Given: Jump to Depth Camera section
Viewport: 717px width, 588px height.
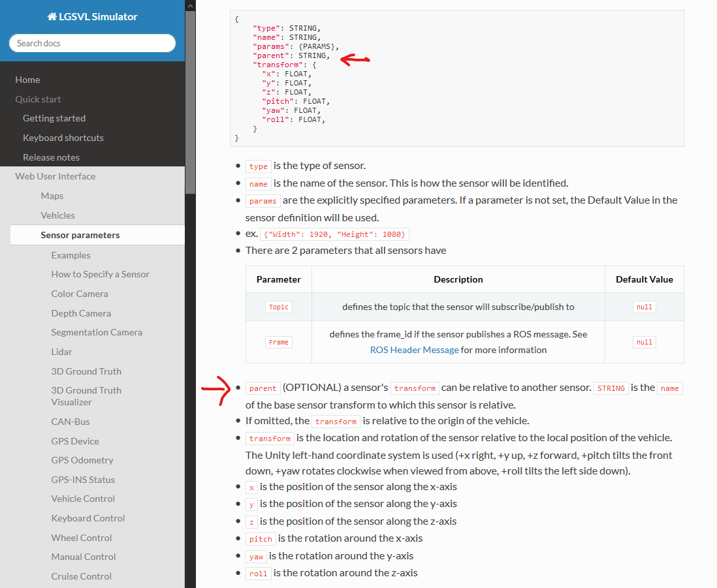Looking at the screenshot, I should pyautogui.click(x=81, y=313).
